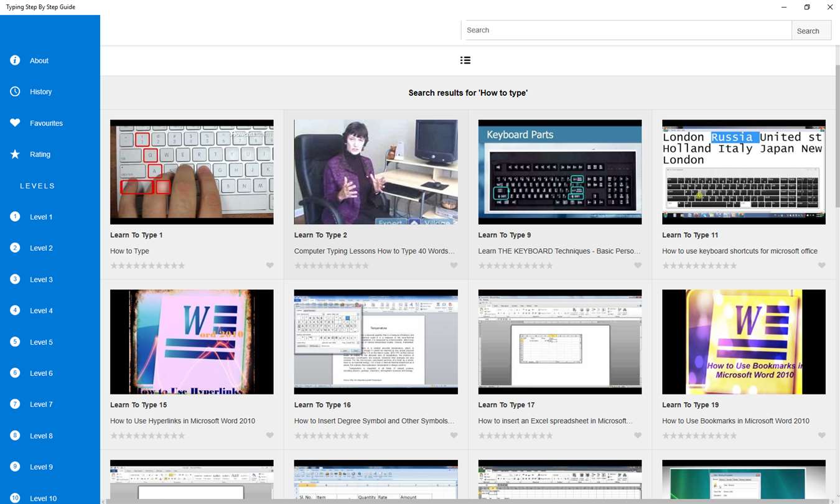Image resolution: width=840 pixels, height=504 pixels.
Task: Open the Keyboard Parts thumbnail
Action: click(x=560, y=172)
